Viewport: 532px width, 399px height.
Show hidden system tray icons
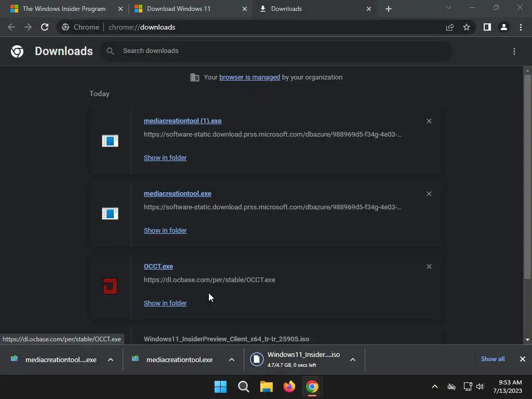[x=435, y=387]
